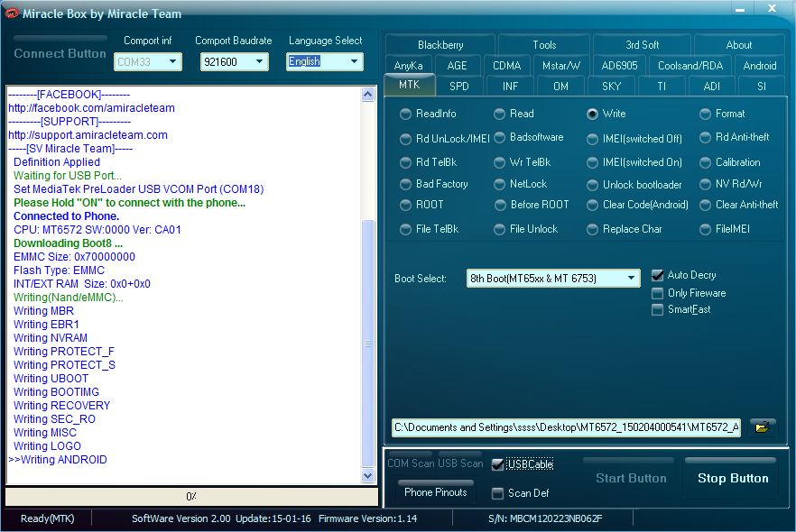Switch to the CDMA tab
This screenshot has width=796, height=532.
[506, 66]
